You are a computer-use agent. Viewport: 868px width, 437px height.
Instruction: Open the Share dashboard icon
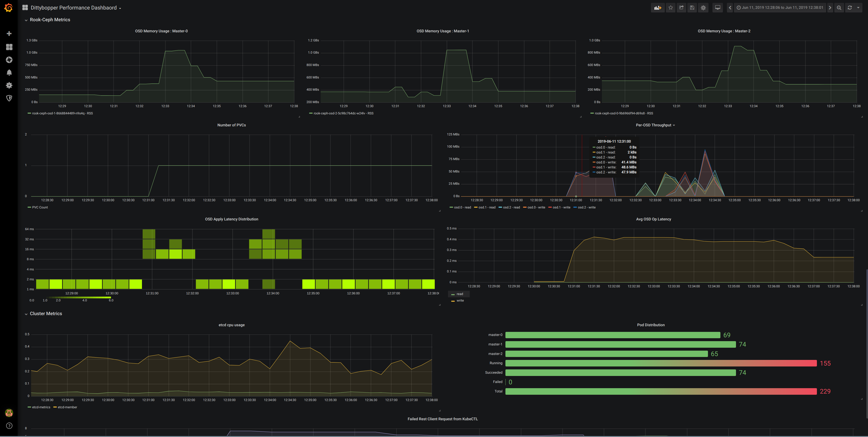(x=681, y=8)
